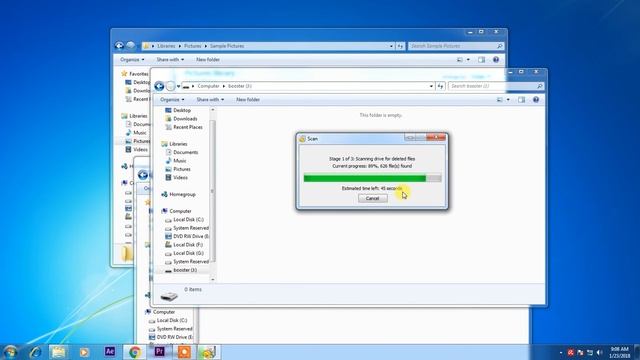This screenshot has height=360, width=640.
Task: Open volume control in system tray
Action: point(599,352)
